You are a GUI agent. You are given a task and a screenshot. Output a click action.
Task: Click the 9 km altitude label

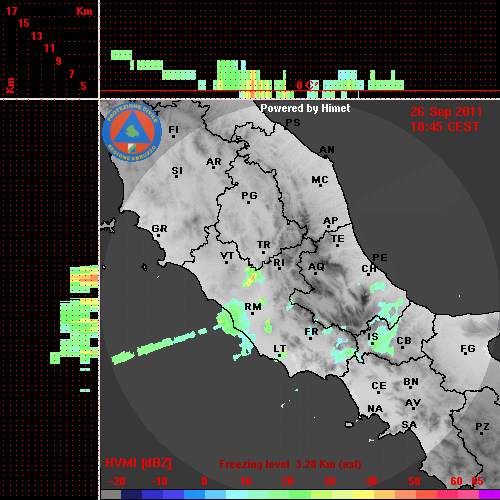pyautogui.click(x=58, y=61)
